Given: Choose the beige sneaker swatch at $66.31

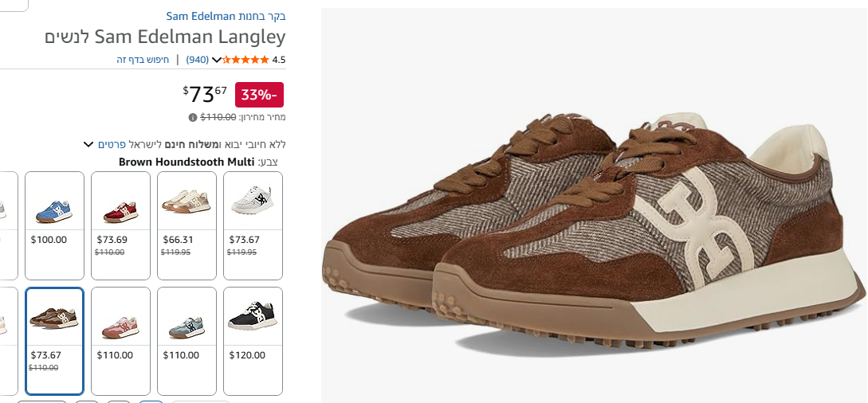Looking at the screenshot, I should pyautogui.click(x=187, y=225).
